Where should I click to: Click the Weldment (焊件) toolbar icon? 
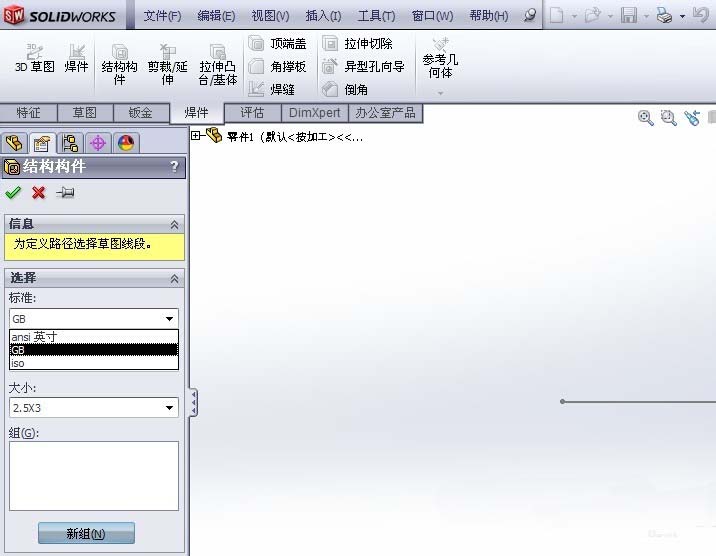(x=76, y=58)
